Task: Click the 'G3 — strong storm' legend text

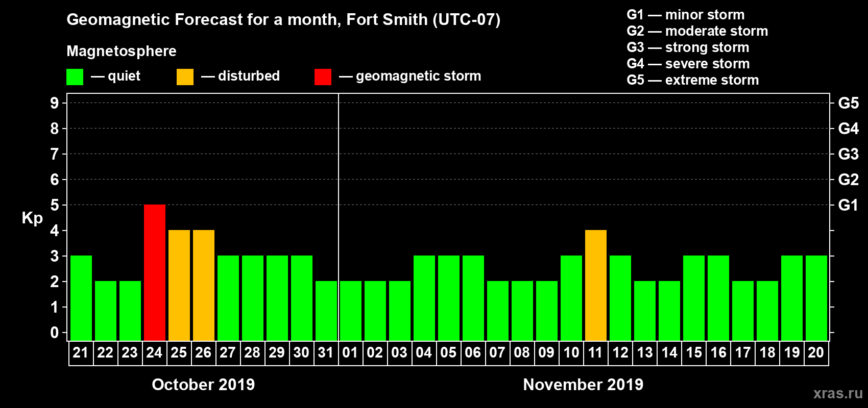Action: point(688,47)
